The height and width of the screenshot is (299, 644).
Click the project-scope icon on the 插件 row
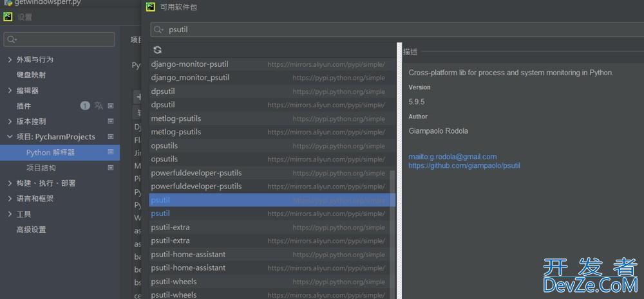point(111,106)
